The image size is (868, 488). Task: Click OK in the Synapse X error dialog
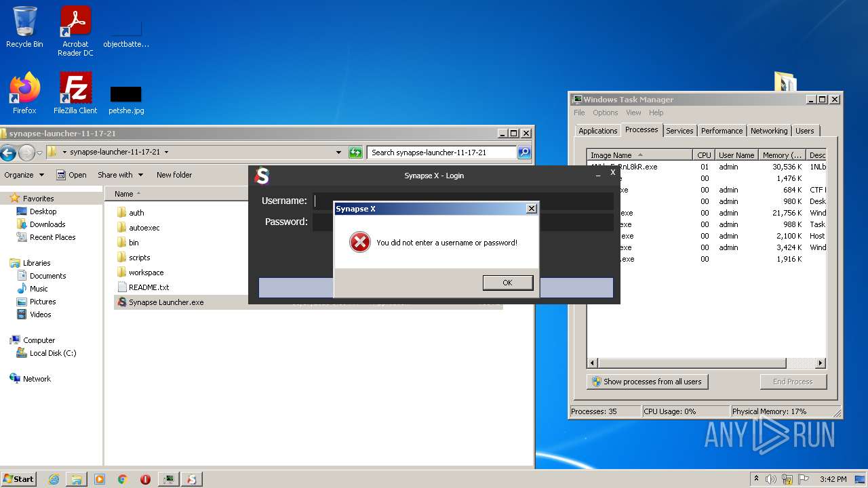click(x=508, y=283)
